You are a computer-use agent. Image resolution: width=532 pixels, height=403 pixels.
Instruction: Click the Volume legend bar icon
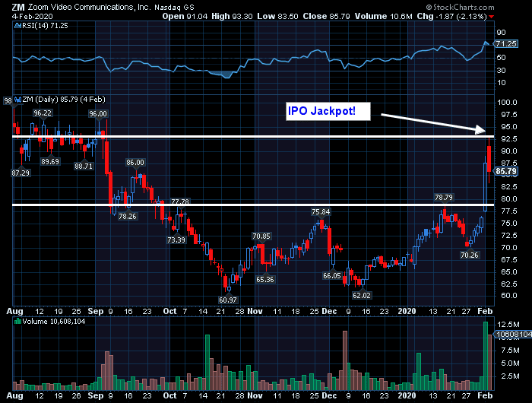17,321
